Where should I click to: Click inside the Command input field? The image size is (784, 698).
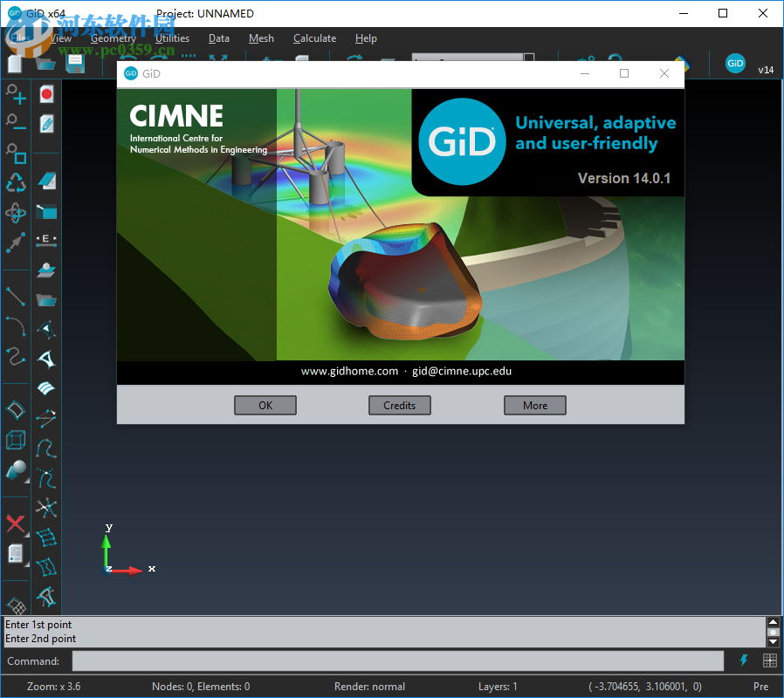pos(398,660)
